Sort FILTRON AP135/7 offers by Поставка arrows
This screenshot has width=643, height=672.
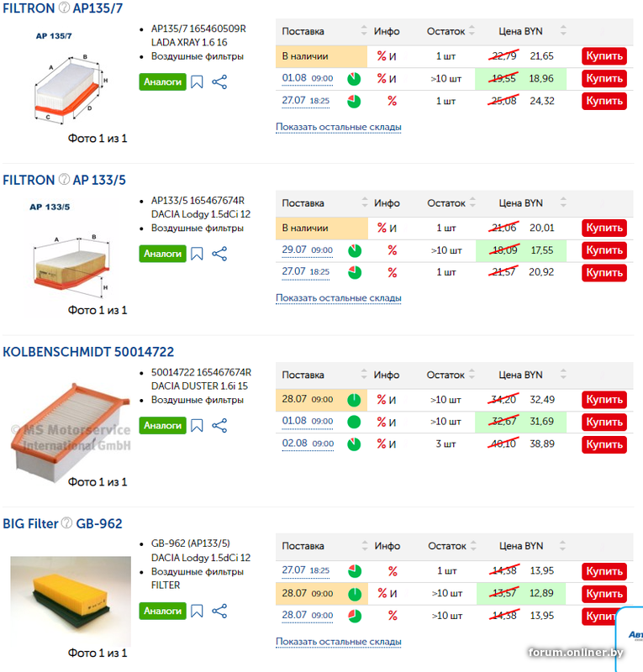point(364,32)
